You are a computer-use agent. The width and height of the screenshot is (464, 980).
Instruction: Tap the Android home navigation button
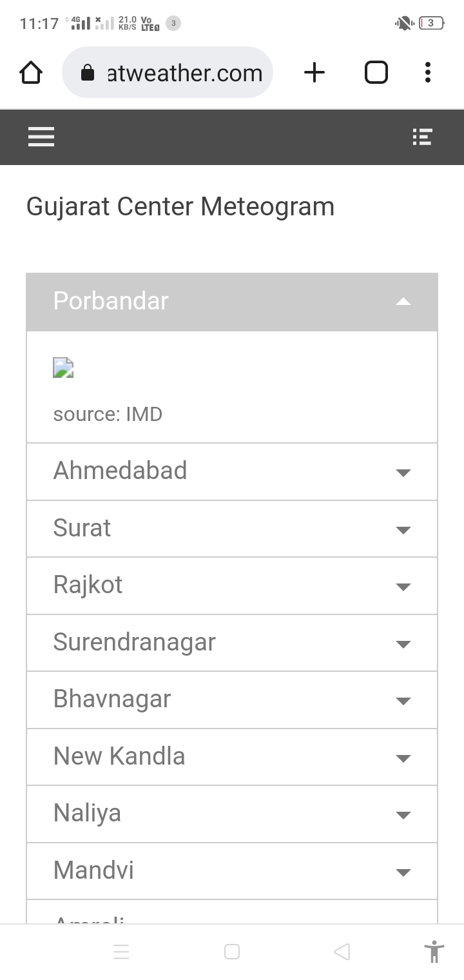pos(232,952)
